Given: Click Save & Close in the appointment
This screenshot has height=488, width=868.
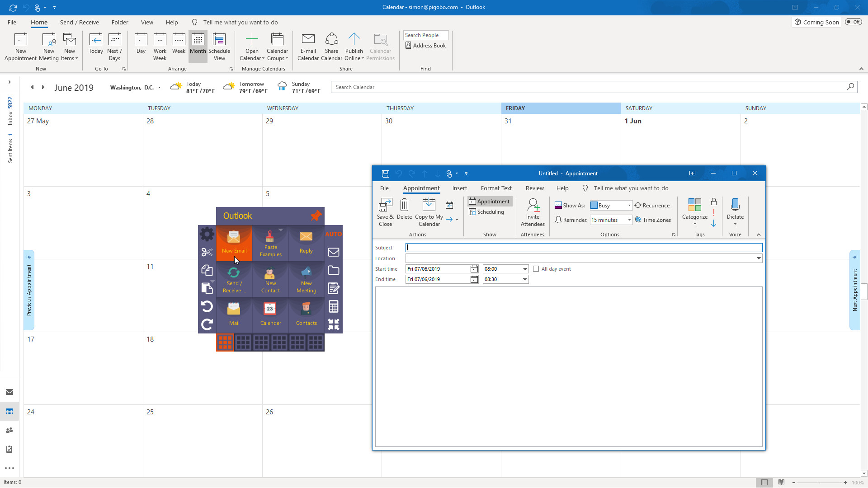Looking at the screenshot, I should point(385,212).
